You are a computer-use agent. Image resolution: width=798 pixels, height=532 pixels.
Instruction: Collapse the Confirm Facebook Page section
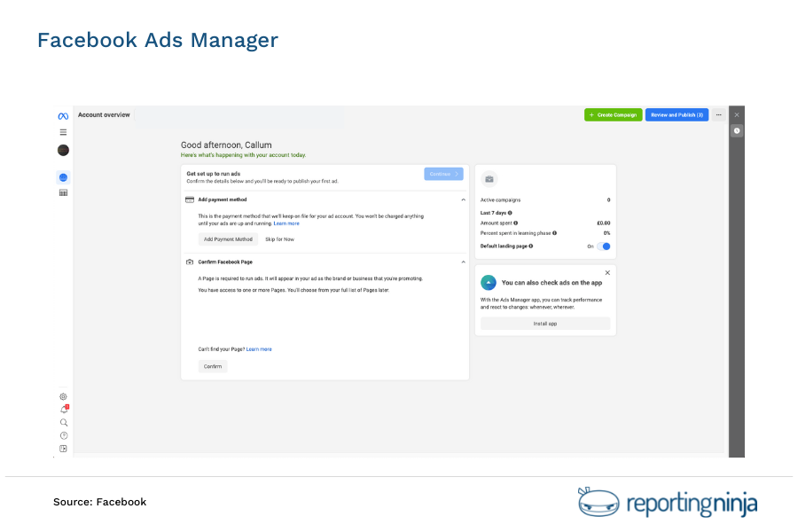462,262
